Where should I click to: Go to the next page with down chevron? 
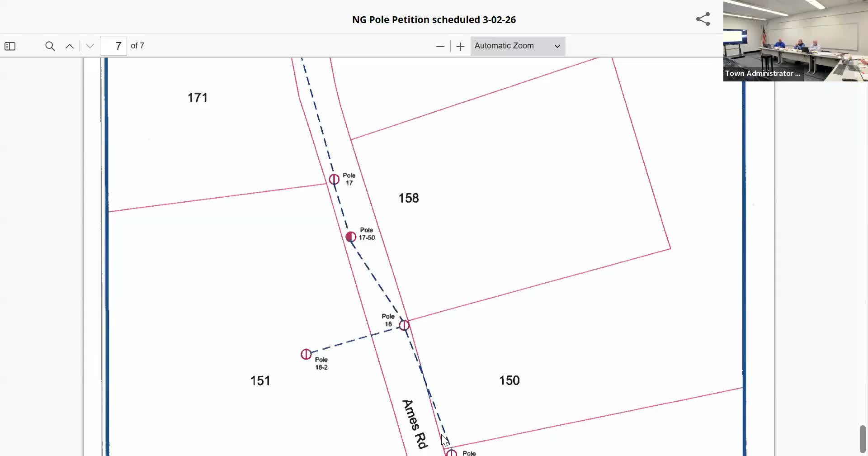tap(89, 46)
